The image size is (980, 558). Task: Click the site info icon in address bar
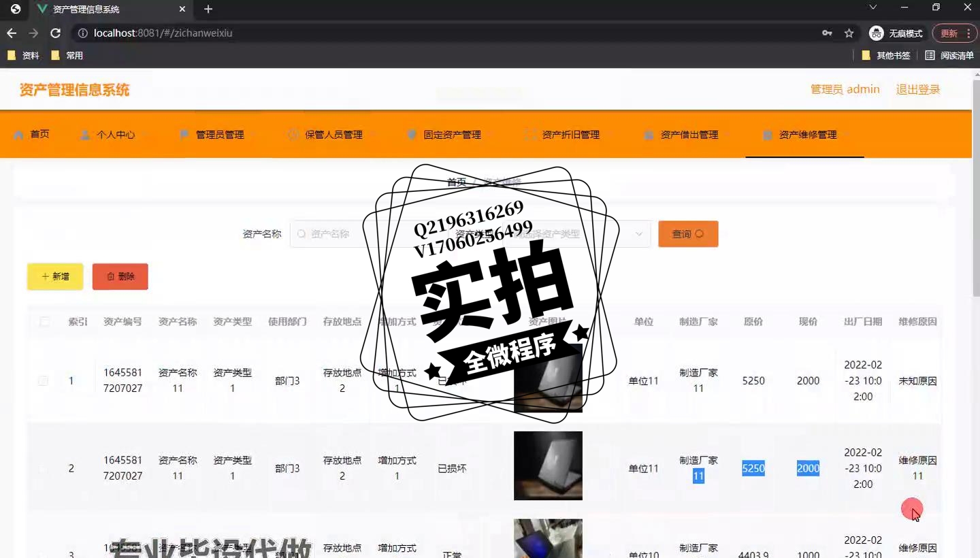coord(82,33)
